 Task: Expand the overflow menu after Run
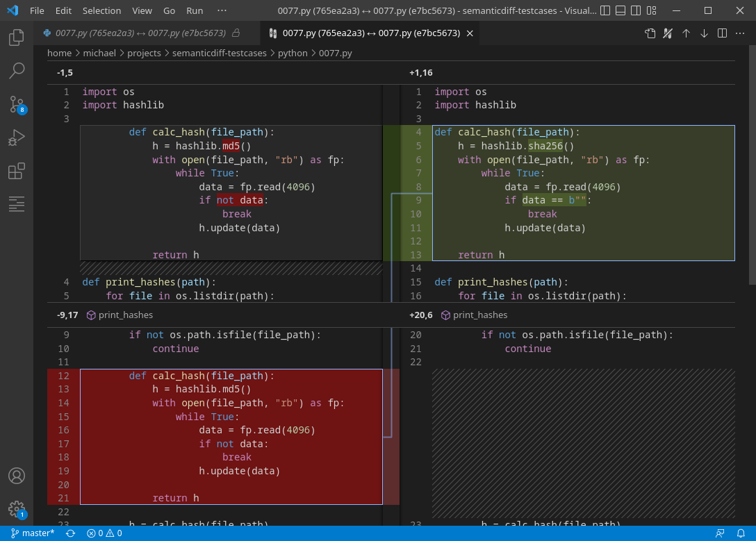[x=222, y=11]
